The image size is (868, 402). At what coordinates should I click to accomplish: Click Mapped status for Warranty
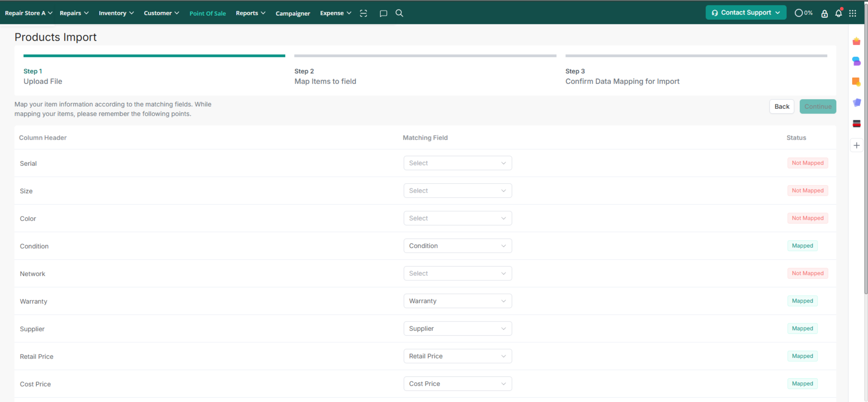pos(802,301)
